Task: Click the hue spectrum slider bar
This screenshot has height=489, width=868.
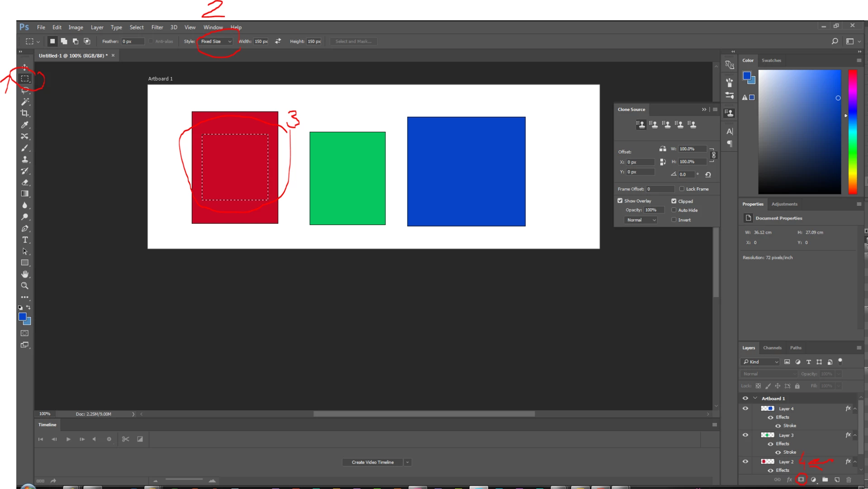Action: [x=853, y=132]
